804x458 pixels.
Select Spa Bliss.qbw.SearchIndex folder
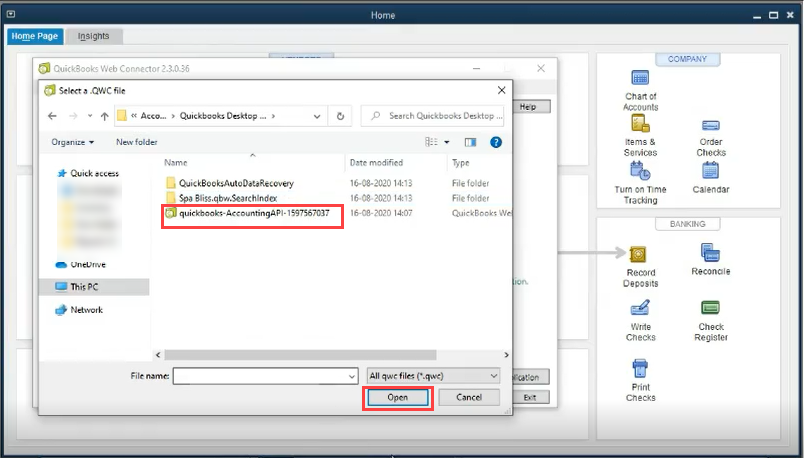pos(228,198)
